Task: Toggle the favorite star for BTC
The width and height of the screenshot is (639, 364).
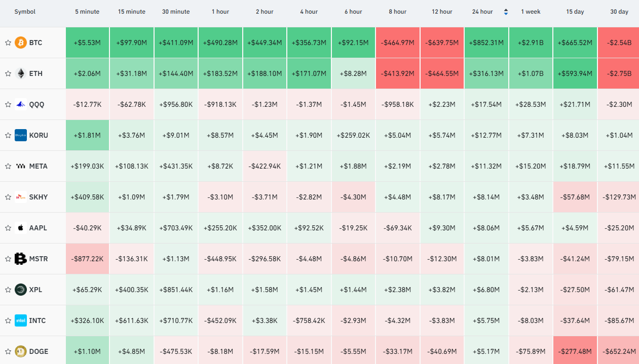Action: pyautogui.click(x=8, y=43)
